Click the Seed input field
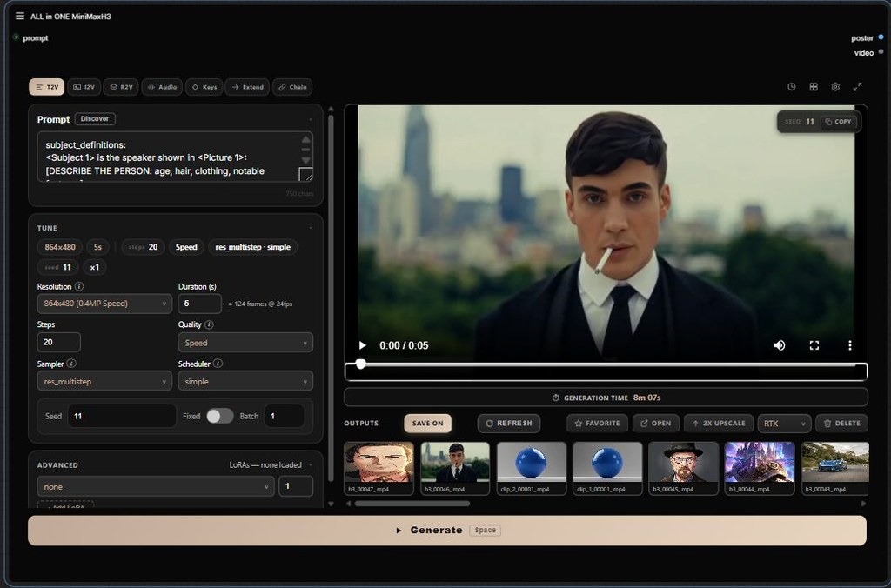The image size is (891, 588). (122, 416)
